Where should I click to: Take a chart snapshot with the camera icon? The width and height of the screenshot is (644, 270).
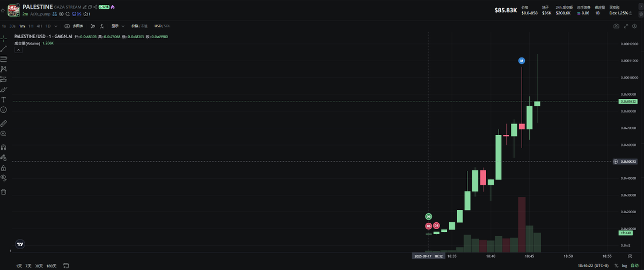[x=616, y=26]
